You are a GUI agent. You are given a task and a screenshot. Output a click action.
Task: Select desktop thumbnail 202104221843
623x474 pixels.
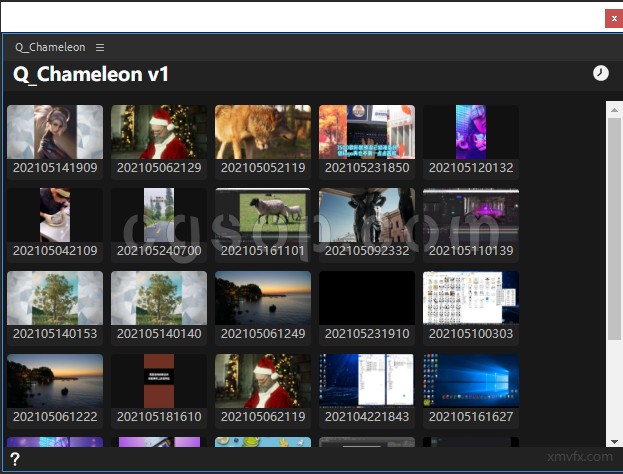[367, 389]
